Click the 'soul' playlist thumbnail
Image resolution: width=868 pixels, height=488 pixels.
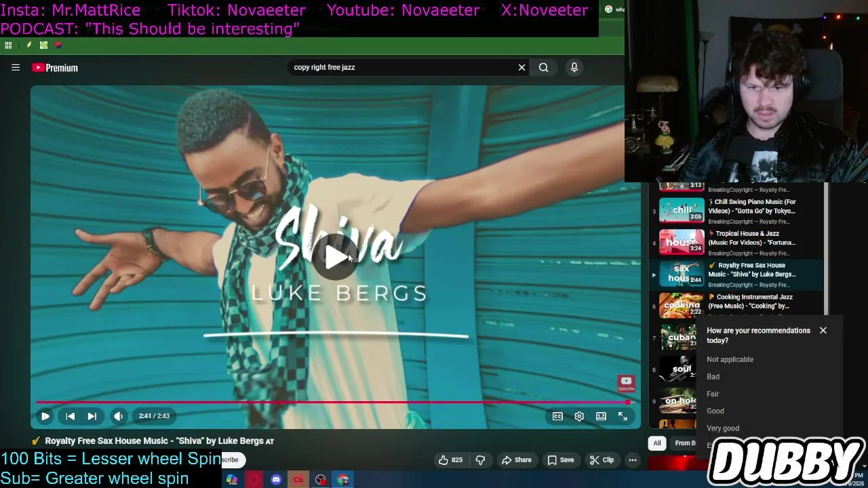pos(678,369)
